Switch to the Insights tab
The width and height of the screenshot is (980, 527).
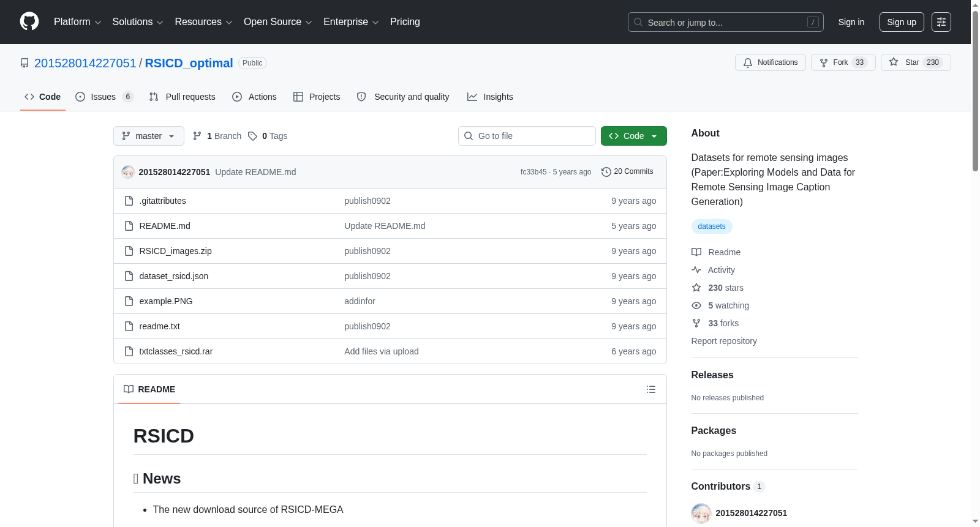[x=490, y=97]
